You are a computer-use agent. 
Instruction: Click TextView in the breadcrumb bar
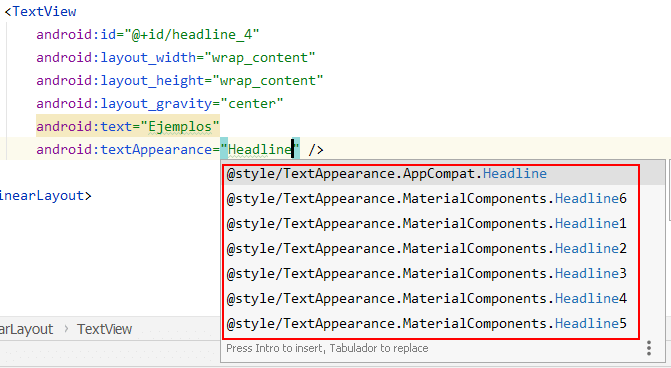pos(104,329)
